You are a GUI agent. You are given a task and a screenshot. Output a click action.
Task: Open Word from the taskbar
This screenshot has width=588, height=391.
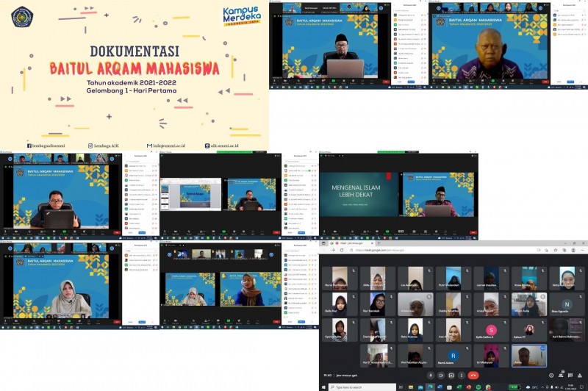440,387
